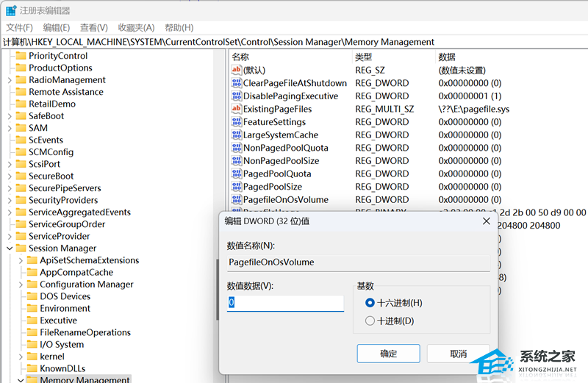
Task: Click the Configuration Manager folder icon
Action: [x=31, y=284]
